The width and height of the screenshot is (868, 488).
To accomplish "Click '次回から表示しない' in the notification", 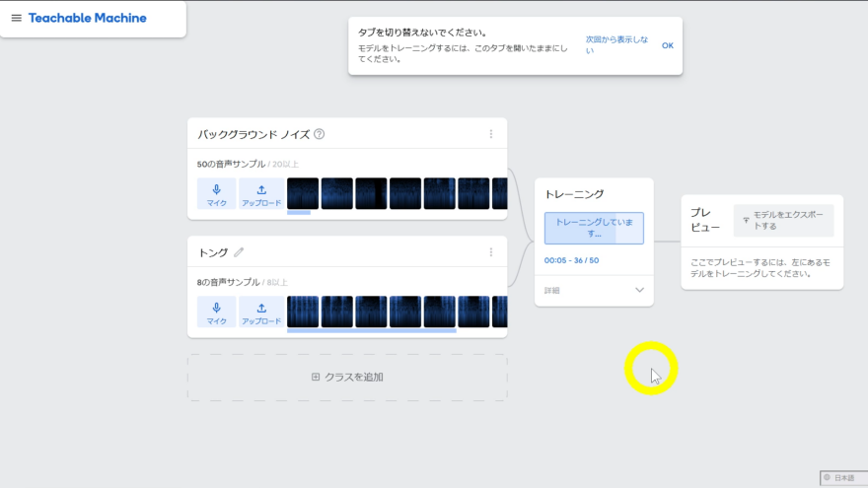I will click(x=616, y=44).
